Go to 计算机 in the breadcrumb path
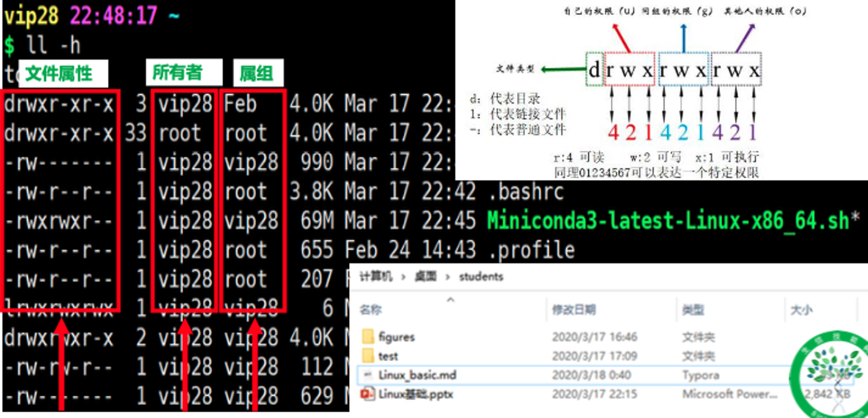Viewport: 868px width, 418px height. tap(376, 276)
